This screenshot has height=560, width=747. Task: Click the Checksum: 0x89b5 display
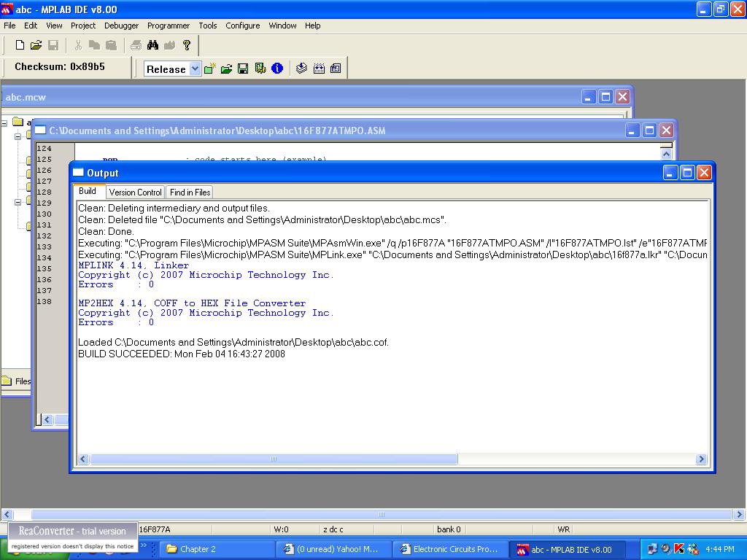[60, 66]
